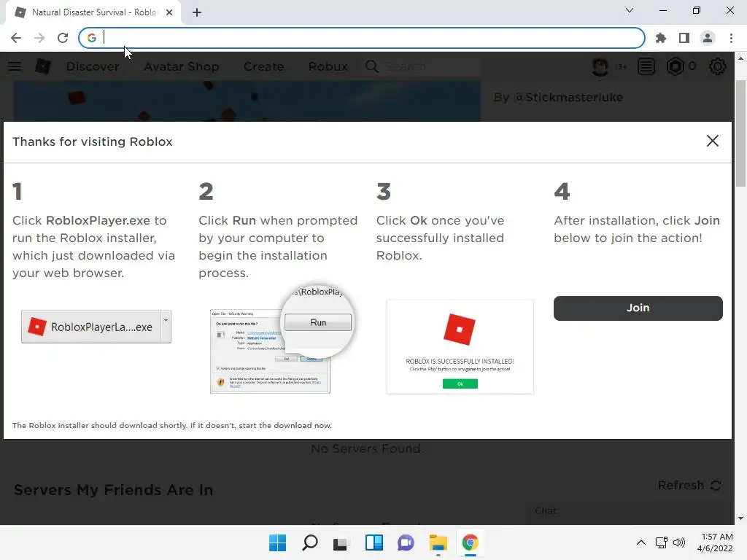Open the Roblox settings gear
Viewport: 747px width, 560px height.
click(x=718, y=66)
